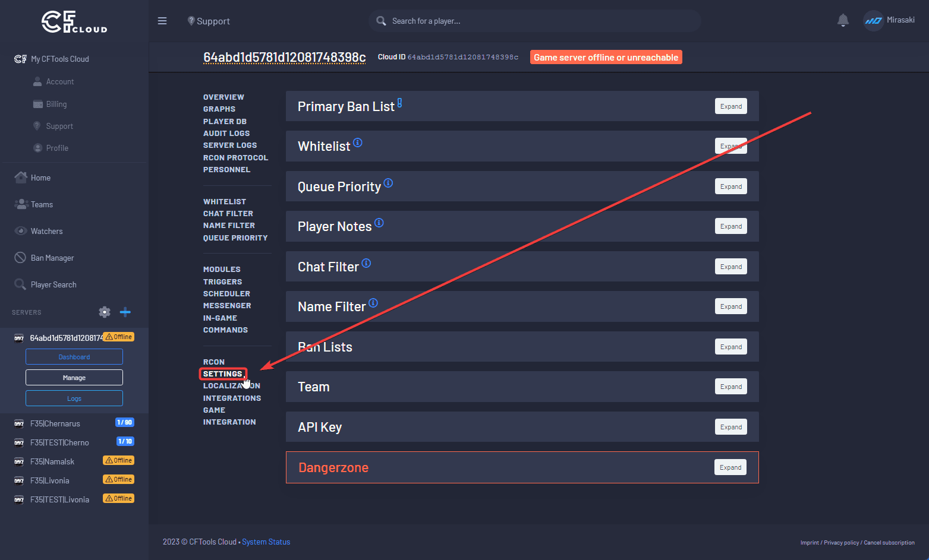Screen dimensions: 929x560
Task: Click Teams people icon
Action: tap(21, 204)
